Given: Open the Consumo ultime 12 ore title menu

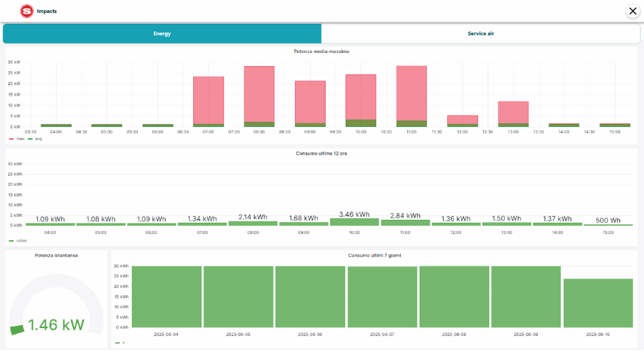Looking at the screenshot, I should pyautogui.click(x=321, y=154).
